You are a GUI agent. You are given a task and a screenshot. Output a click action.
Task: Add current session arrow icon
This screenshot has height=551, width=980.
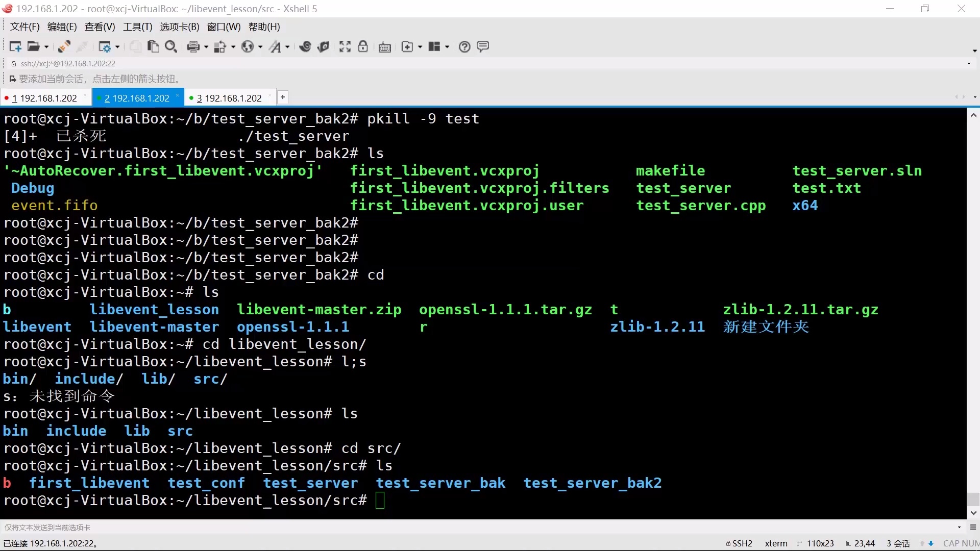coord(12,79)
